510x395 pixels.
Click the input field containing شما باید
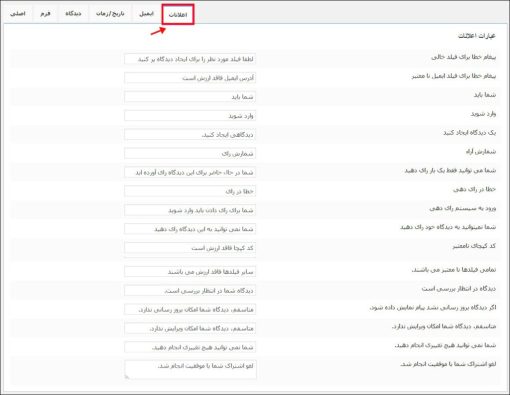pos(190,97)
